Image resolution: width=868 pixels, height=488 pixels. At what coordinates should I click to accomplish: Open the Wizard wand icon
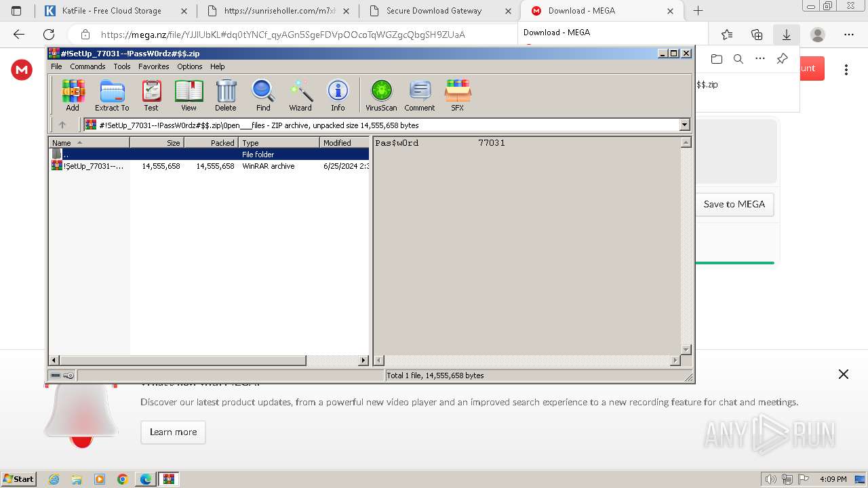coord(300,95)
